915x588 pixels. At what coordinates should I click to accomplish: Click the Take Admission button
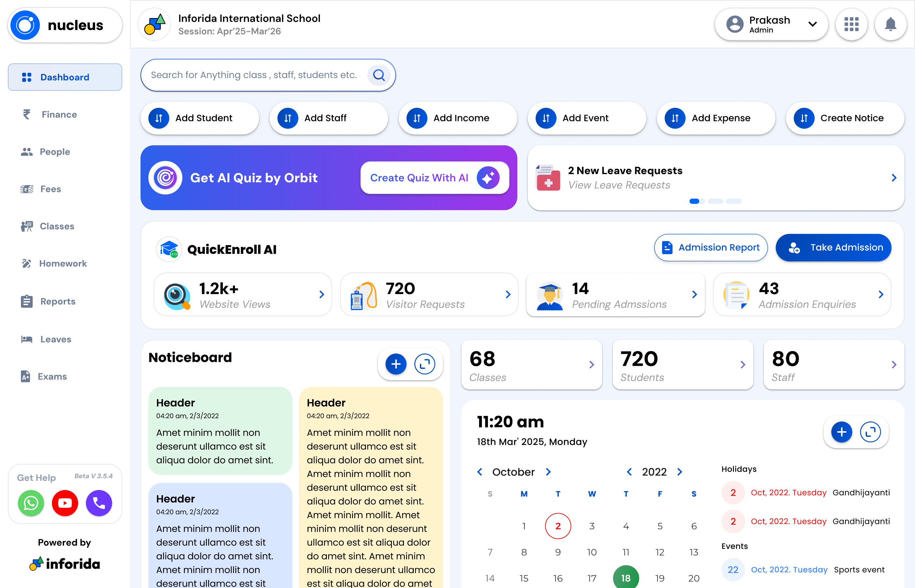coord(833,247)
